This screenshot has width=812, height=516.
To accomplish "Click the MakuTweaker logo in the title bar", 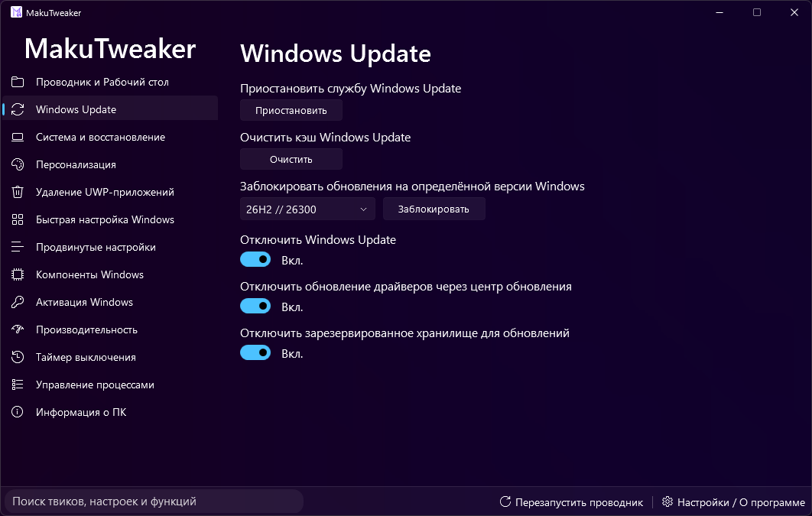I will tap(16, 12).
